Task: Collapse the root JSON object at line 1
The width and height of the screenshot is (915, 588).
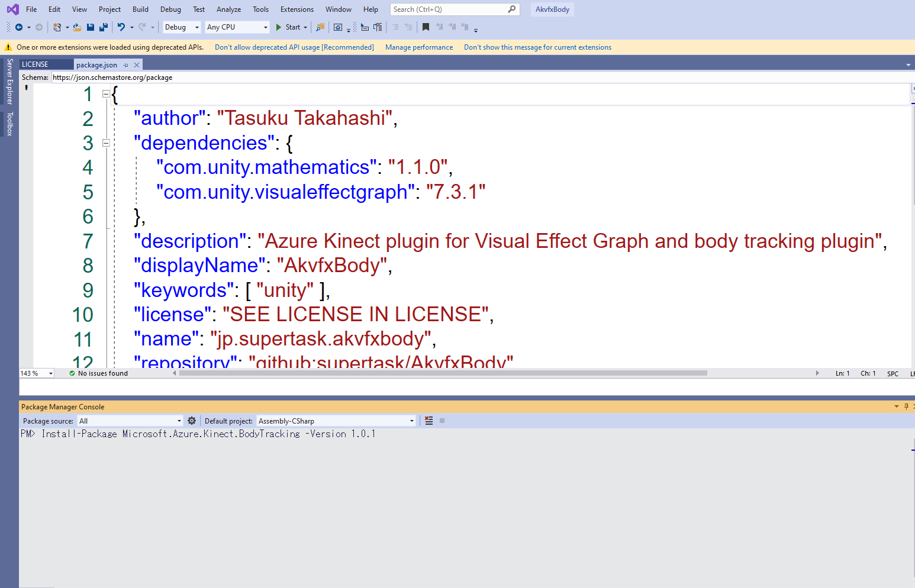Action: click(x=106, y=93)
